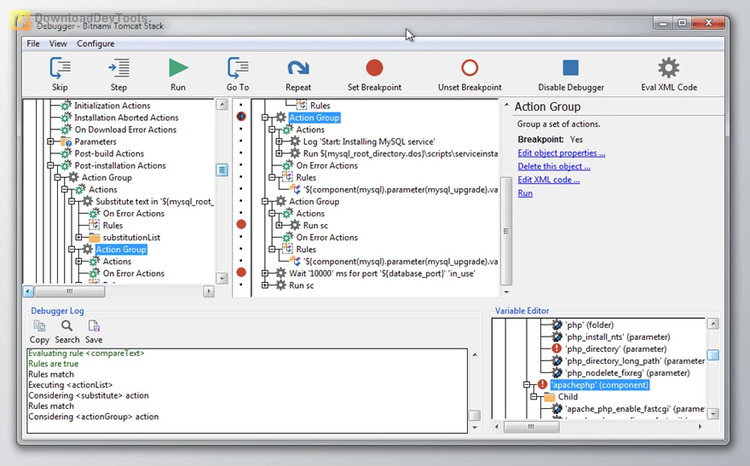
Task: Save the Debugger Log to file
Action: click(94, 326)
